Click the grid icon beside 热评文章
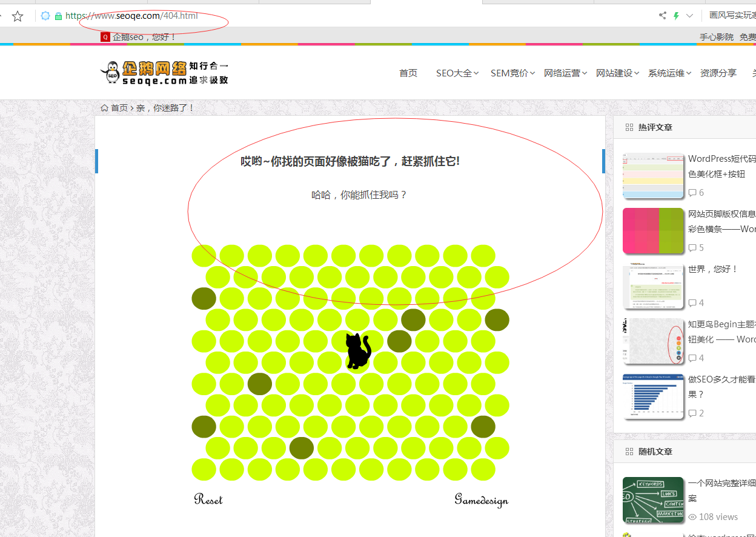The width and height of the screenshot is (756, 537). pos(629,127)
